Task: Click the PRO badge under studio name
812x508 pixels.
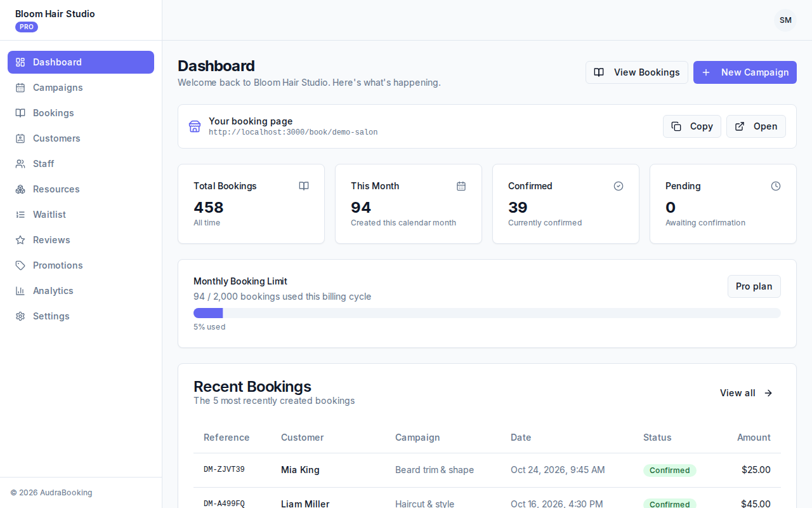Action: (x=27, y=27)
